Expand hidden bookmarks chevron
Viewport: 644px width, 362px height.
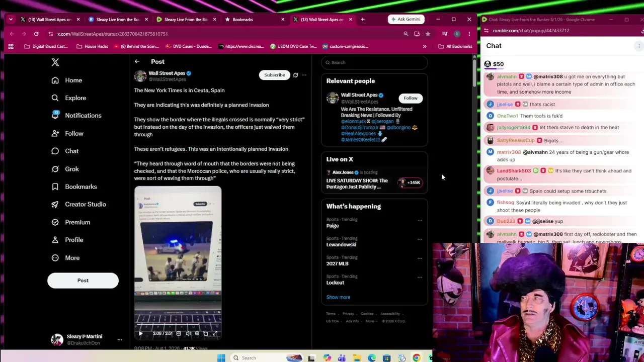click(425, 47)
